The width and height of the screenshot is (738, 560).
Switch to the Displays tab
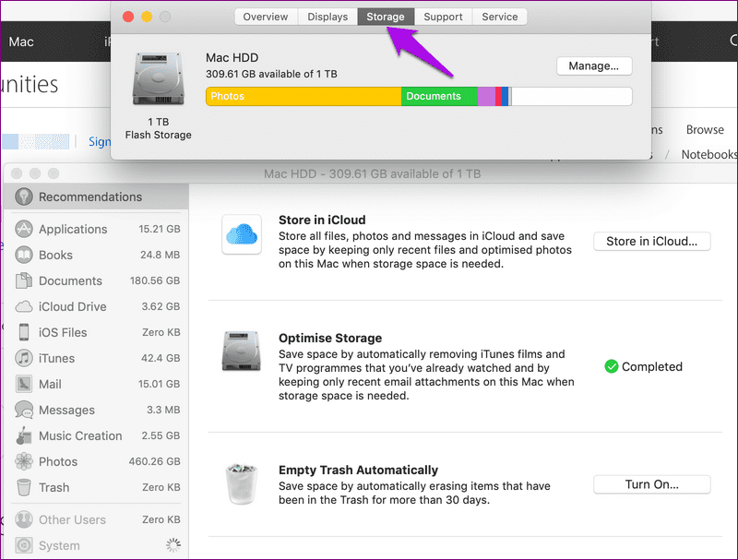click(327, 17)
